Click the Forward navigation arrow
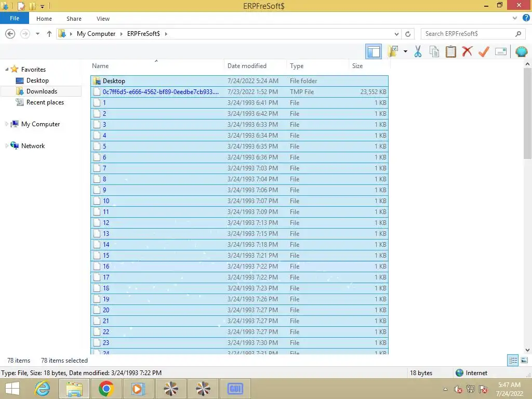This screenshot has width=532, height=399. tap(25, 34)
